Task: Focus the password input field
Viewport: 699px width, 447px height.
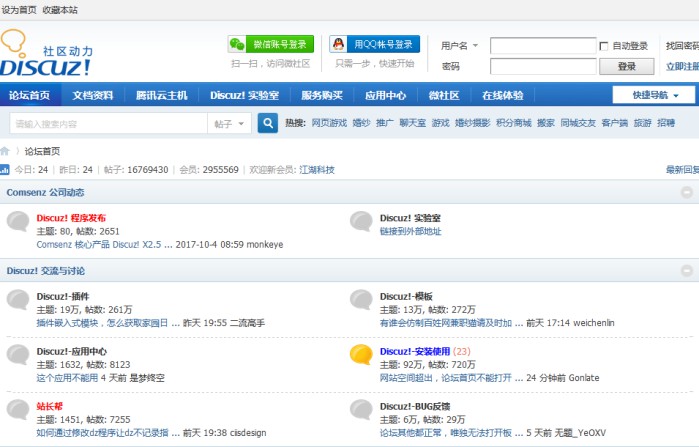Action: coord(543,66)
